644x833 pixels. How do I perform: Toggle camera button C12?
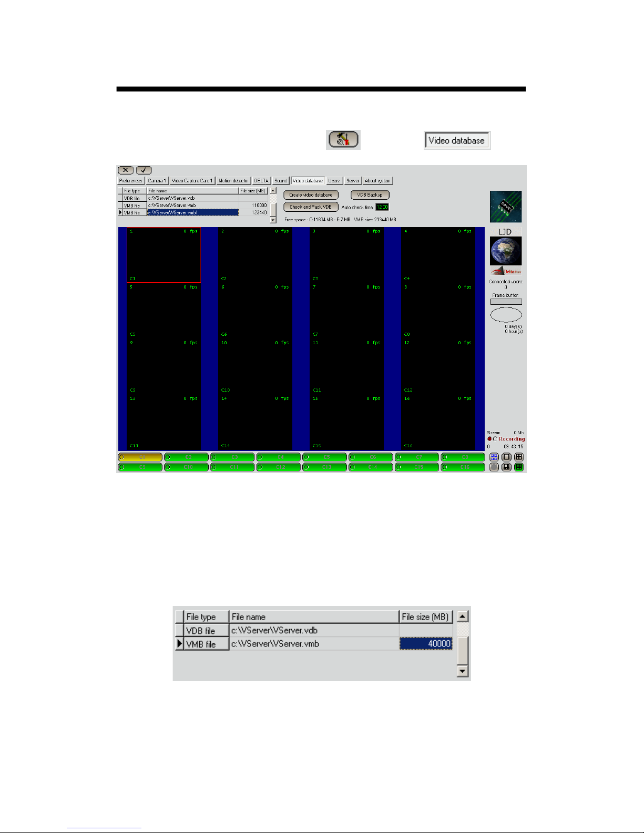coord(279,467)
